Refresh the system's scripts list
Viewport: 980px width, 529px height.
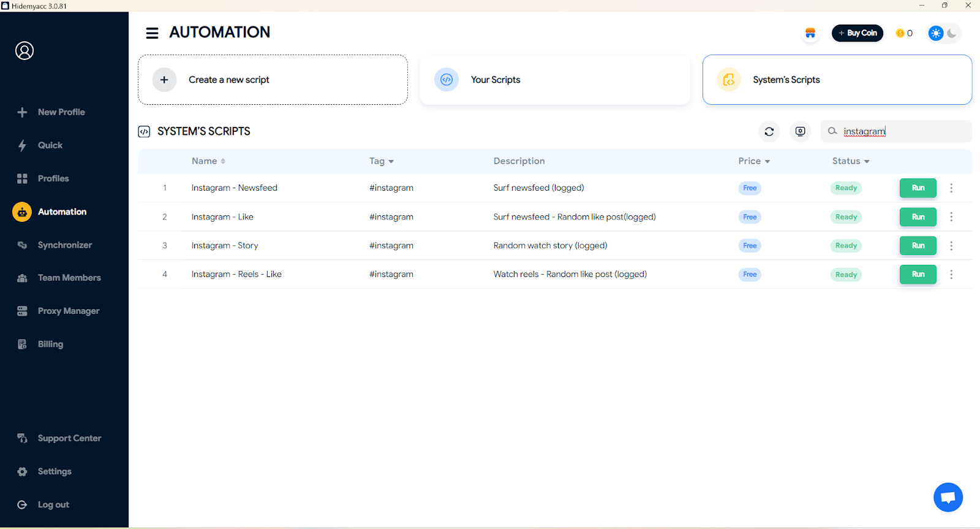click(769, 131)
